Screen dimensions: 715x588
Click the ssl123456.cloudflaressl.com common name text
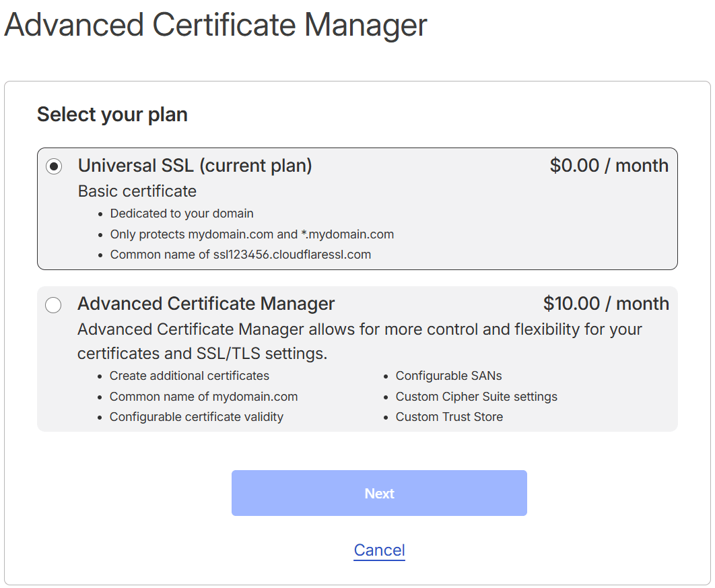click(240, 255)
